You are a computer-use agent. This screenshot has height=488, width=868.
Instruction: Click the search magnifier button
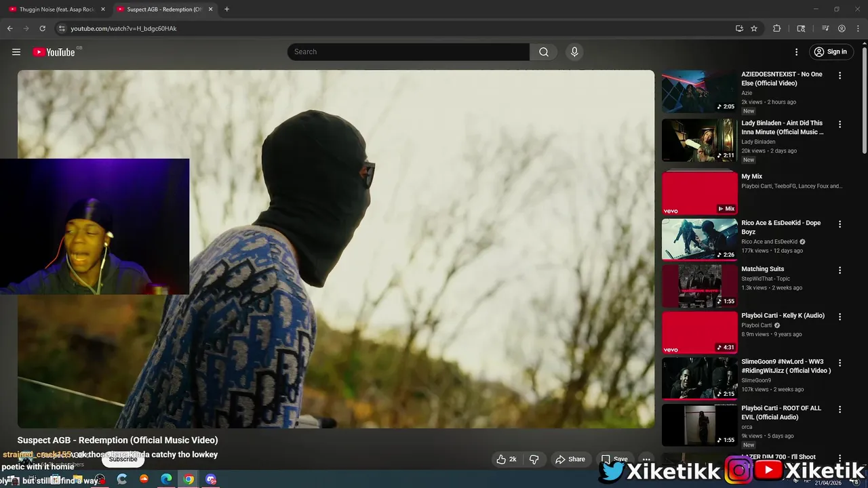coord(544,52)
